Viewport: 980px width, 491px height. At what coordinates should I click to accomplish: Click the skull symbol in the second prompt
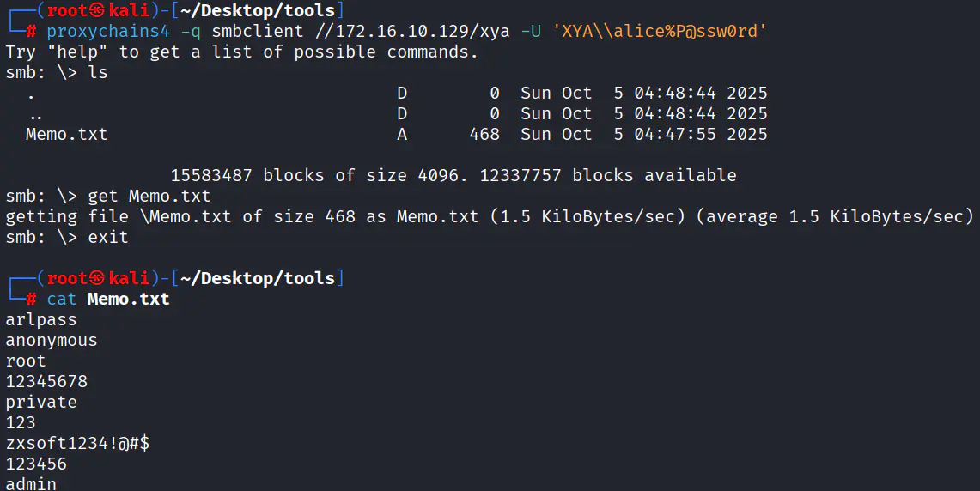coord(96,279)
